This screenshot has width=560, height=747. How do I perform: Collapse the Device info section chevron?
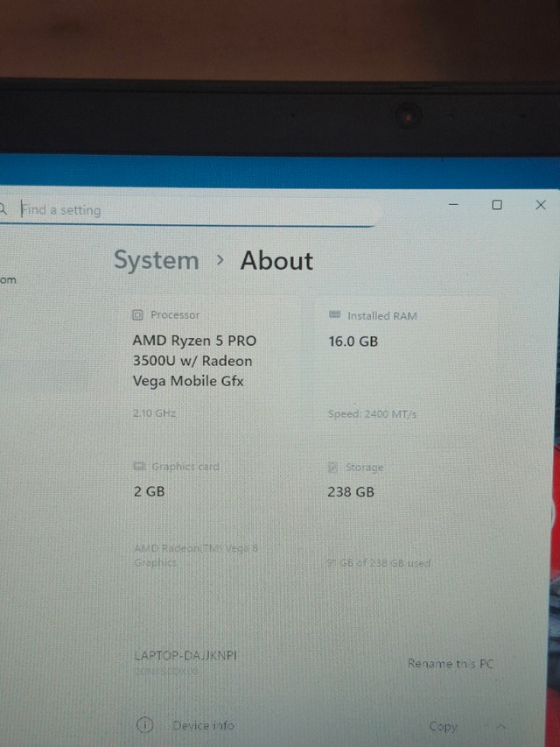click(x=500, y=727)
